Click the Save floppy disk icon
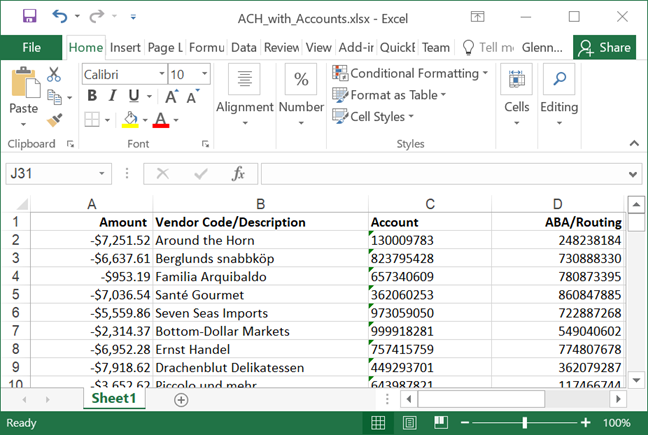648x435 pixels. pos(29,17)
